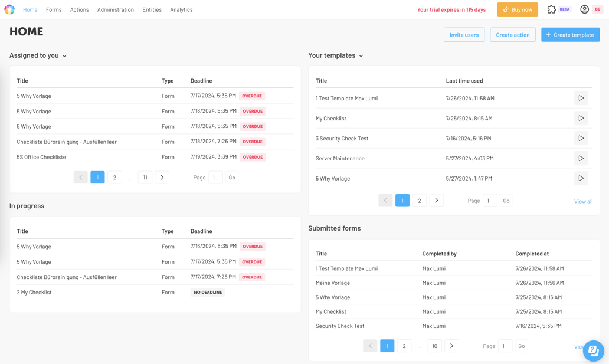Open View all under Your templates
The height and width of the screenshot is (364, 609).
tap(583, 201)
